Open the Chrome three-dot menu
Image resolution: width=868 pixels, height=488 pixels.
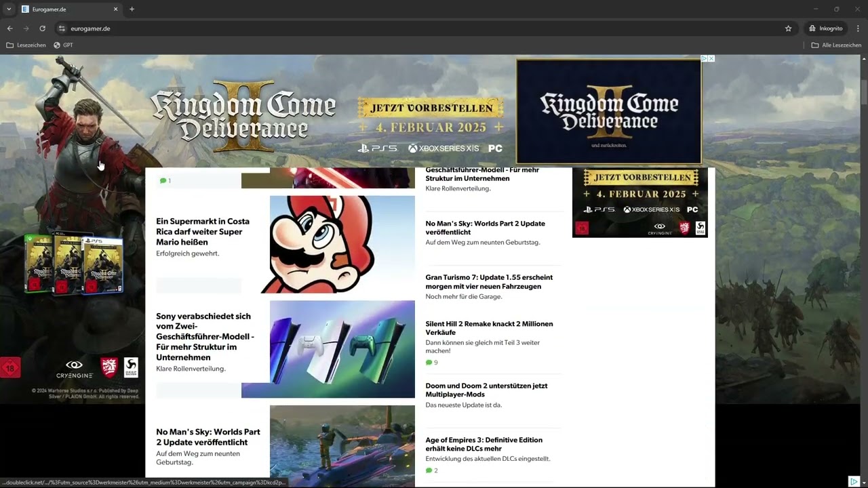tap(858, 28)
